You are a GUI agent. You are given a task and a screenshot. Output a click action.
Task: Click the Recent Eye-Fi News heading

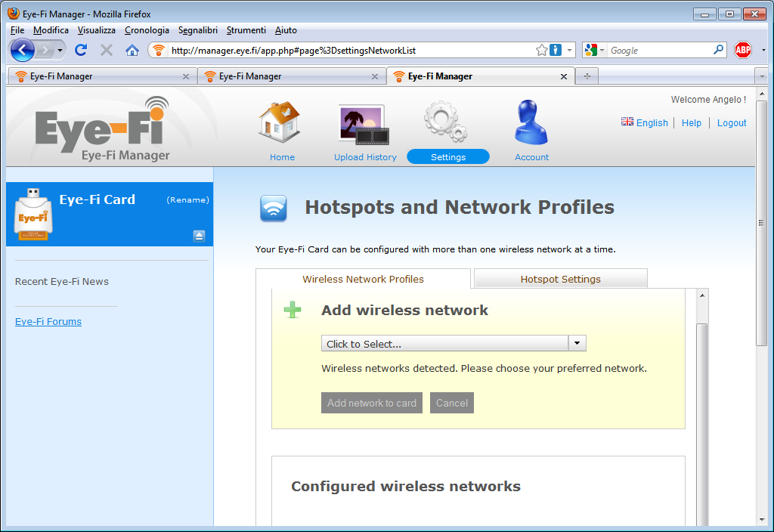point(62,281)
